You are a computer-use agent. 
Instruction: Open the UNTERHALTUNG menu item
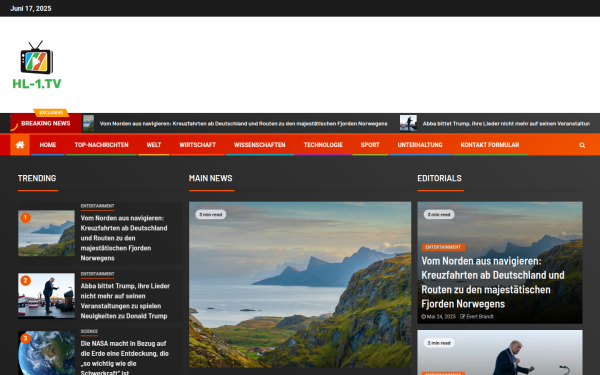pyautogui.click(x=420, y=145)
